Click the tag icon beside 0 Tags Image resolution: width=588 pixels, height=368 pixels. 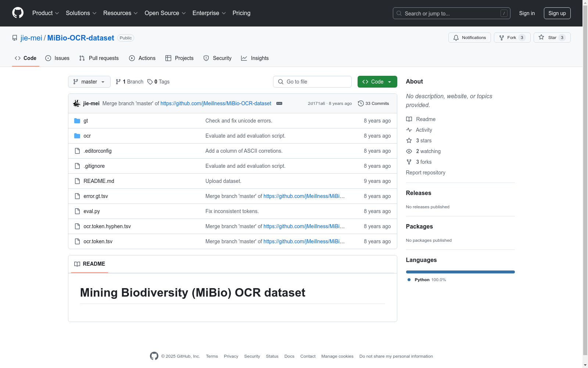tap(150, 82)
